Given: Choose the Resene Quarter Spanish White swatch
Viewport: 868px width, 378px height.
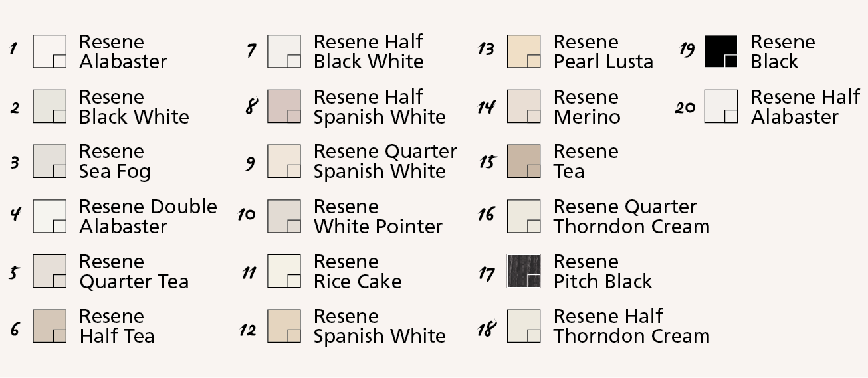Looking at the screenshot, I should 284,161.
